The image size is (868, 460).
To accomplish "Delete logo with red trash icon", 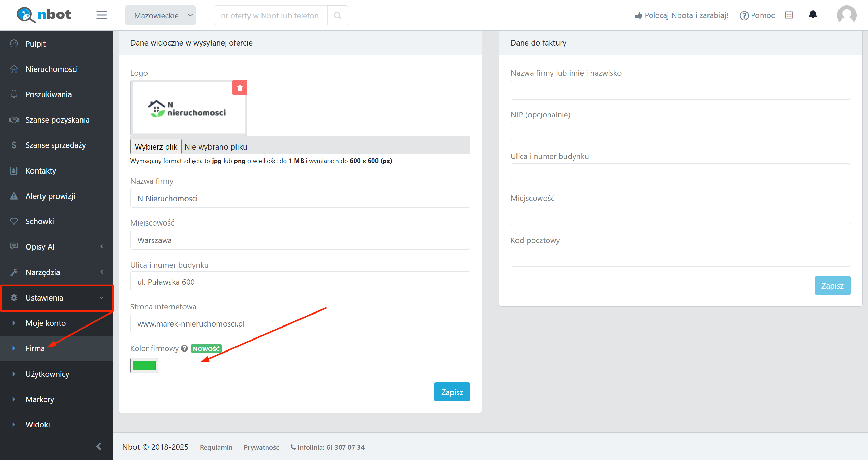I will pos(240,88).
